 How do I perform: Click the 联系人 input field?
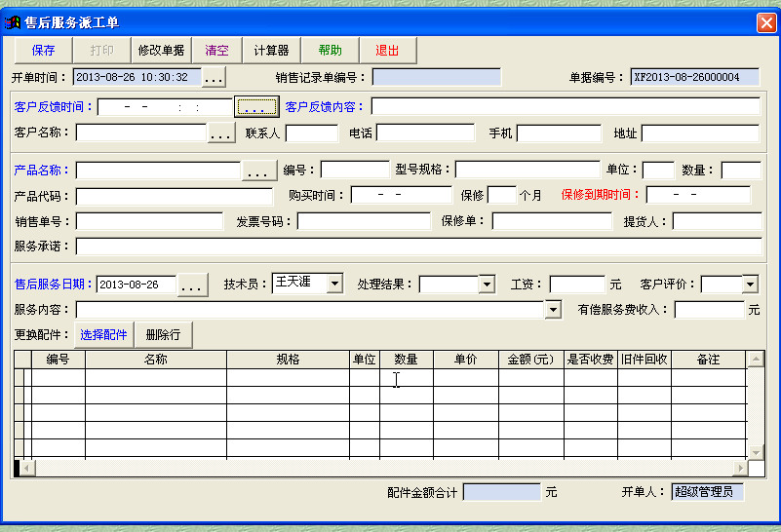point(312,133)
